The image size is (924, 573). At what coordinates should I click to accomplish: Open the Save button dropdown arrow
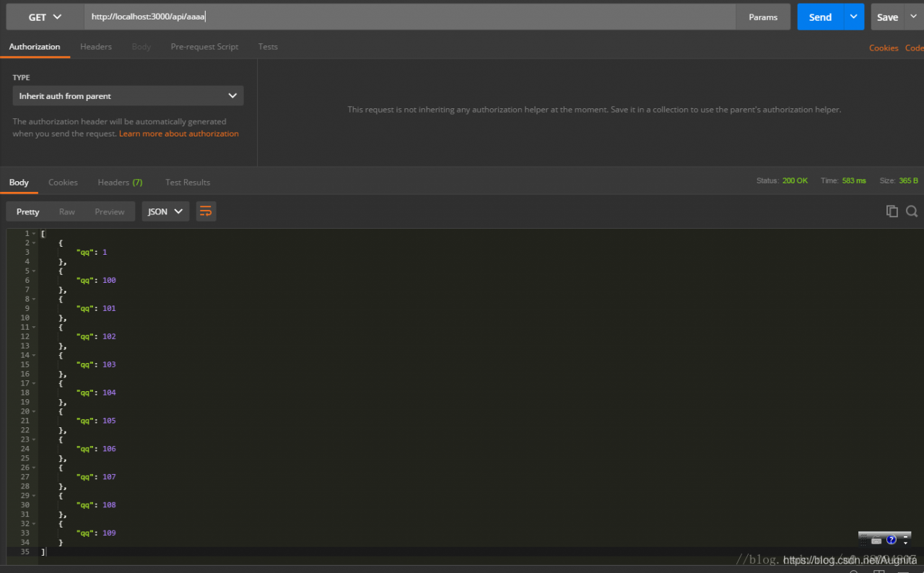click(x=914, y=17)
